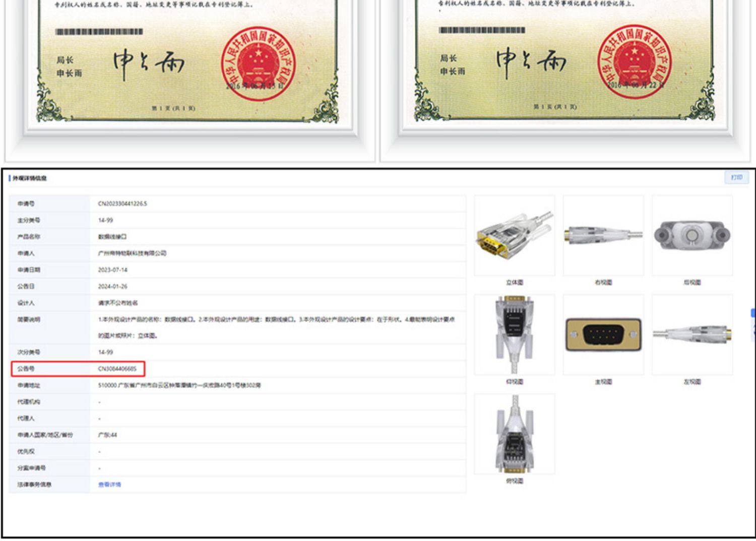Open the 立体图 perspective view thumbnail
756x541 pixels.
pyautogui.click(x=515, y=236)
